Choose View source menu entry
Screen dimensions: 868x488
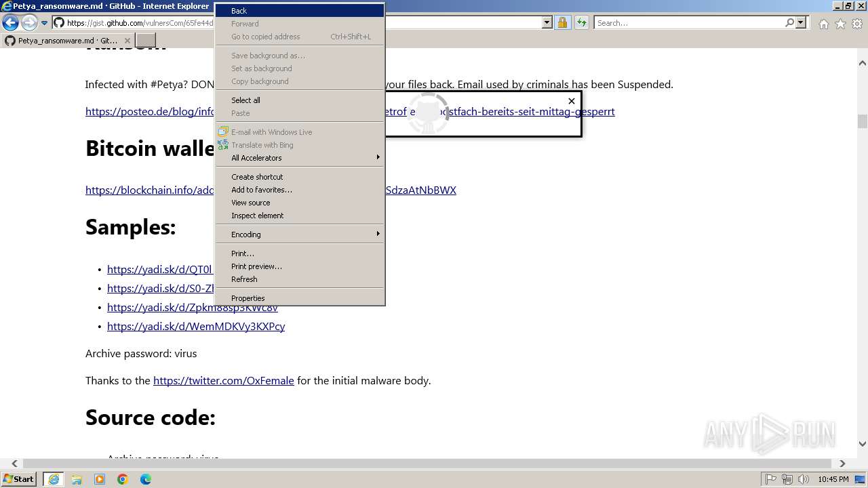pos(300,203)
